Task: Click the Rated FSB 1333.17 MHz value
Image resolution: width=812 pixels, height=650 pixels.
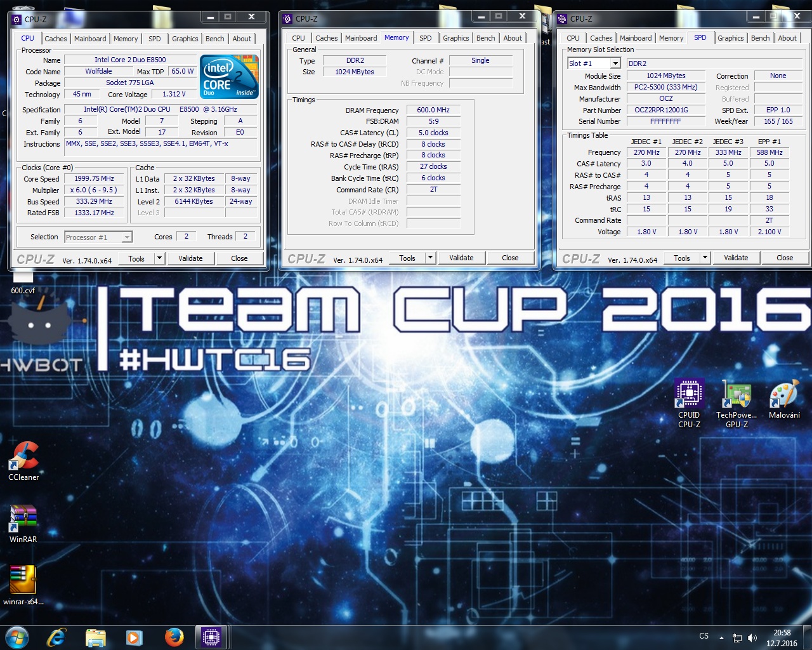Action: [95, 213]
